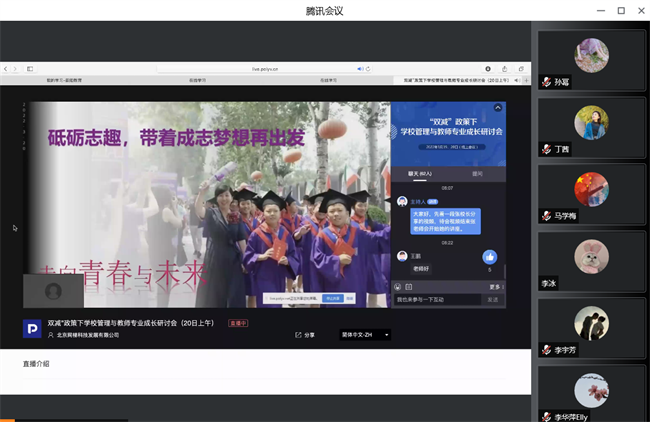The image size is (650, 422).
Task: Open the 更多 more options
Action: pyautogui.click(x=496, y=287)
